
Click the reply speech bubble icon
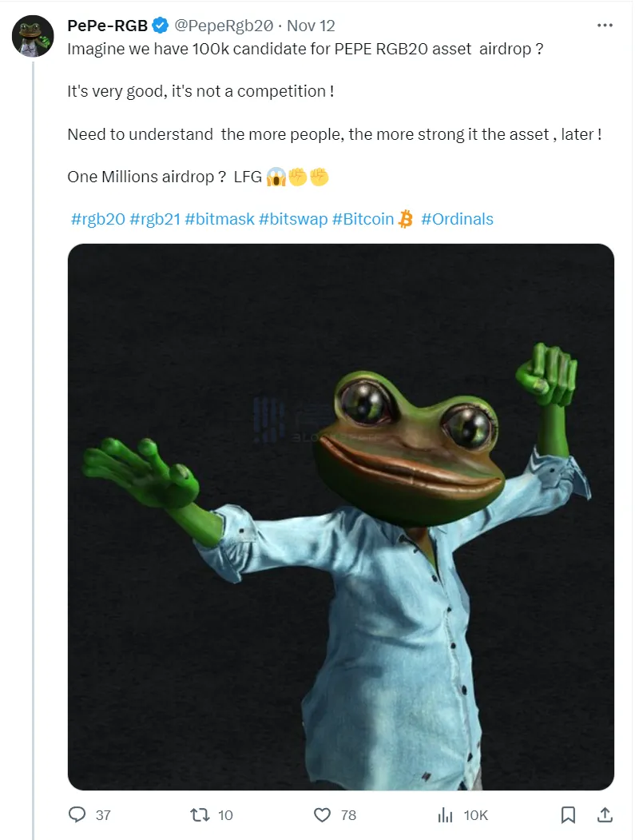click(x=77, y=814)
